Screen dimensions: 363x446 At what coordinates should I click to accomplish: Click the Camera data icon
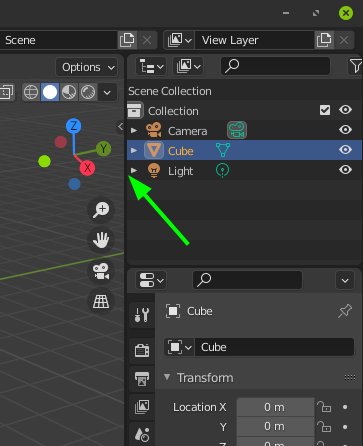tap(237, 130)
